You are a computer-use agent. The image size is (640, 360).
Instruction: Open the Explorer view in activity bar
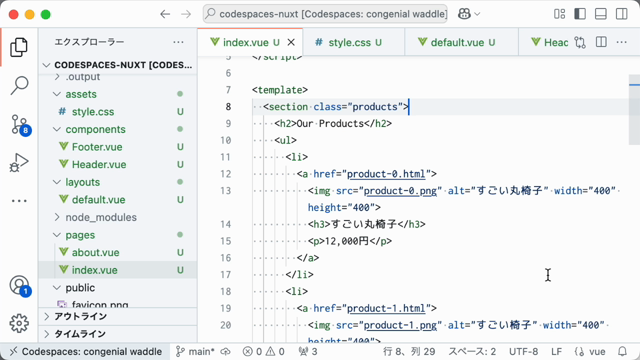[19, 47]
